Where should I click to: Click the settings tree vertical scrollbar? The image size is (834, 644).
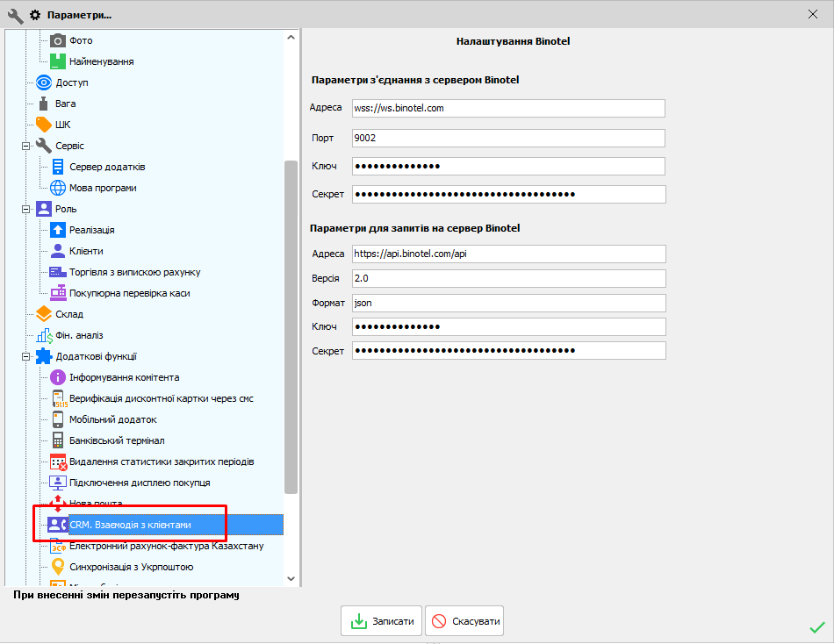291,325
